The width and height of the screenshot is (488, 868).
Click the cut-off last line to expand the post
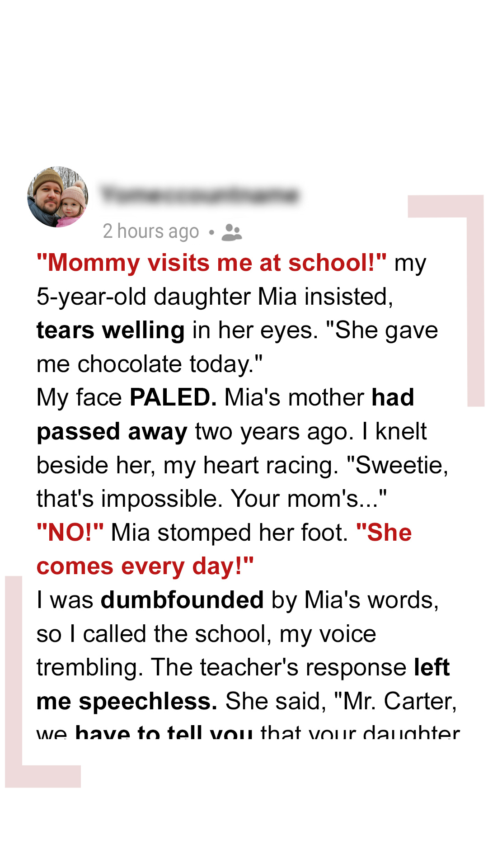(x=248, y=731)
